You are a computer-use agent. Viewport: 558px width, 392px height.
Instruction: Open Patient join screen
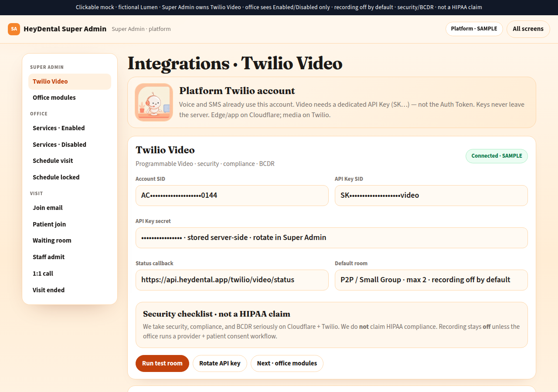(x=70, y=224)
